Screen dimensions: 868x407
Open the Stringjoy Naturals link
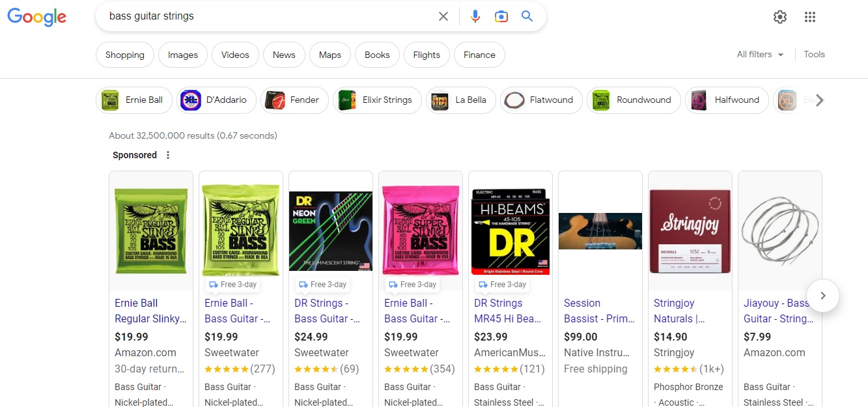tap(679, 311)
